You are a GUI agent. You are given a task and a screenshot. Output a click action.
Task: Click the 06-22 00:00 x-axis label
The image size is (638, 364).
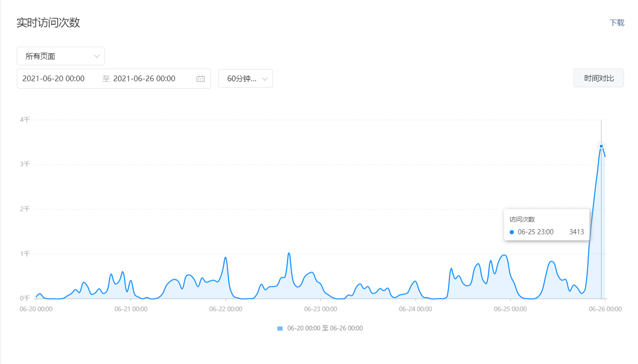(x=225, y=309)
